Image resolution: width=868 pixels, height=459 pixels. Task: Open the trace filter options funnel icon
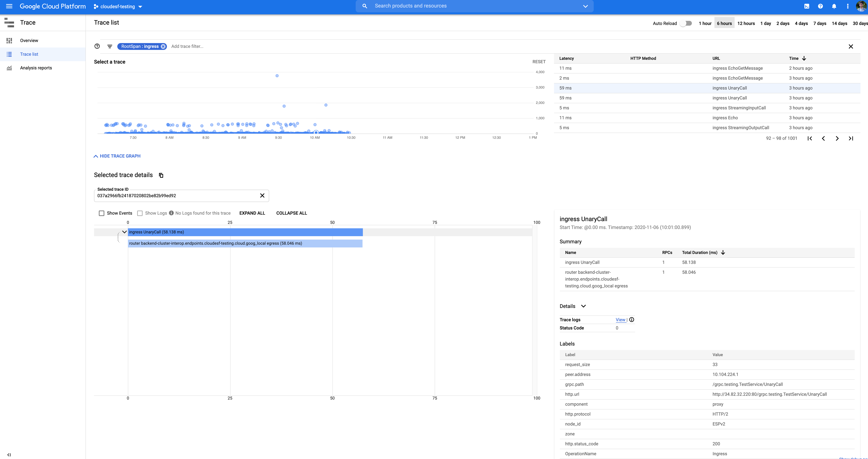(109, 46)
